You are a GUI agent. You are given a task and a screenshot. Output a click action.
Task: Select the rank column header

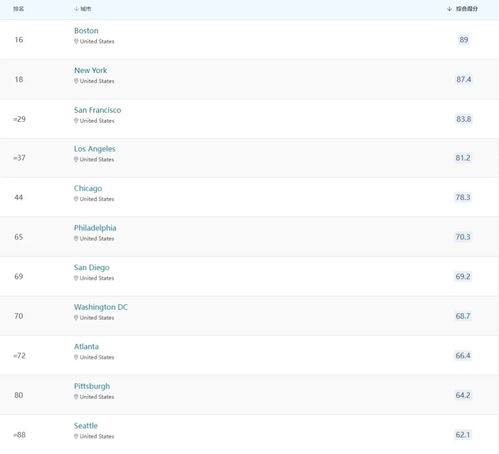coord(18,9)
